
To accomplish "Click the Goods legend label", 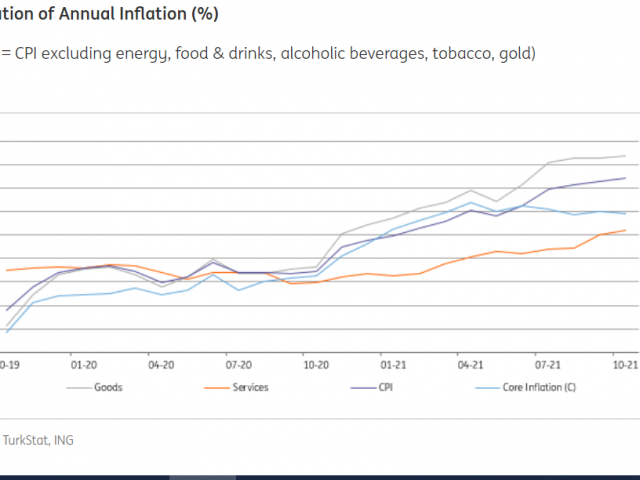I will 109,387.
